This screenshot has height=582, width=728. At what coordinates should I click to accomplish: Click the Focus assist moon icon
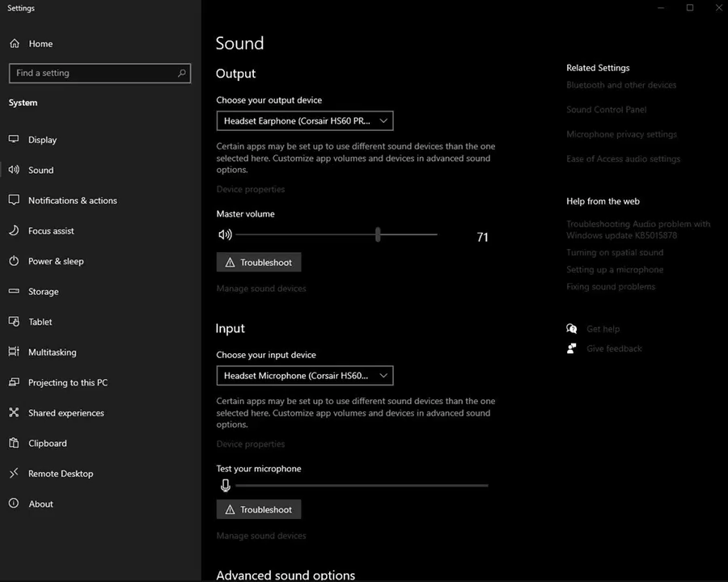pyautogui.click(x=14, y=230)
